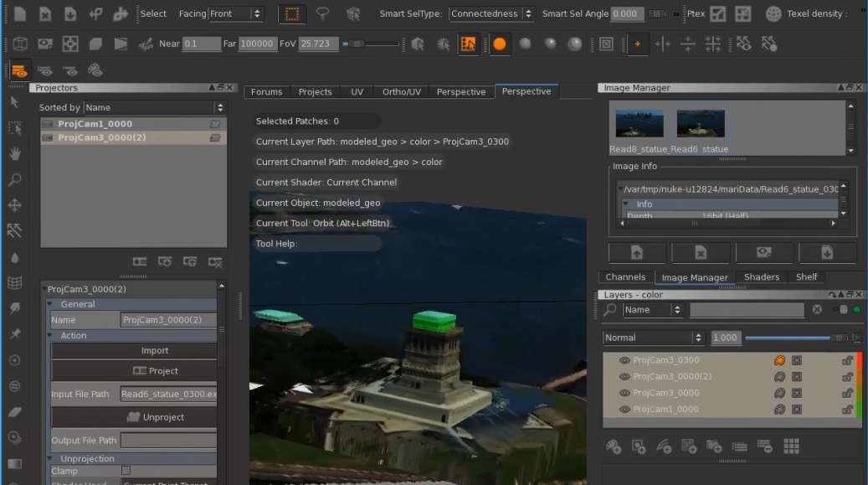Click the Project button
This screenshot has height=485, width=868.
click(x=134, y=371)
